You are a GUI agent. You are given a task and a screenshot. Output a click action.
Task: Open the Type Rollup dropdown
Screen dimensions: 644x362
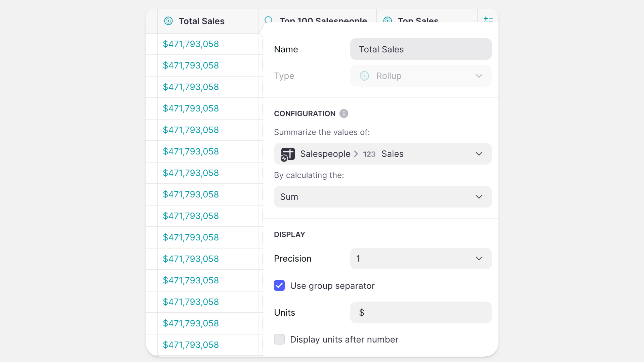pyautogui.click(x=421, y=76)
